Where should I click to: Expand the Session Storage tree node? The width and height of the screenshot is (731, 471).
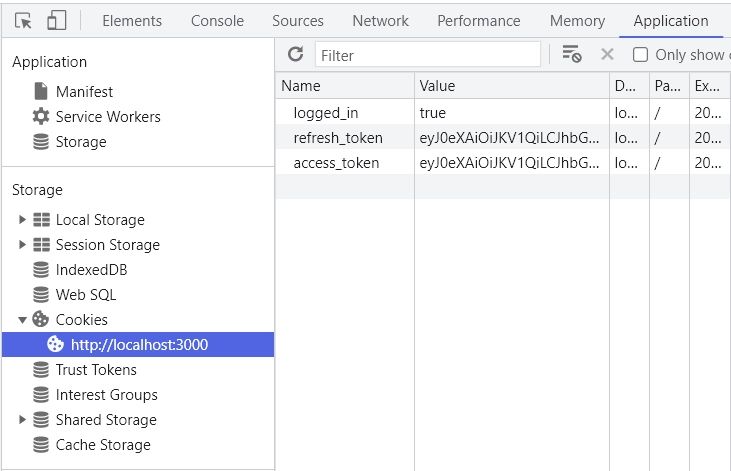pos(22,244)
